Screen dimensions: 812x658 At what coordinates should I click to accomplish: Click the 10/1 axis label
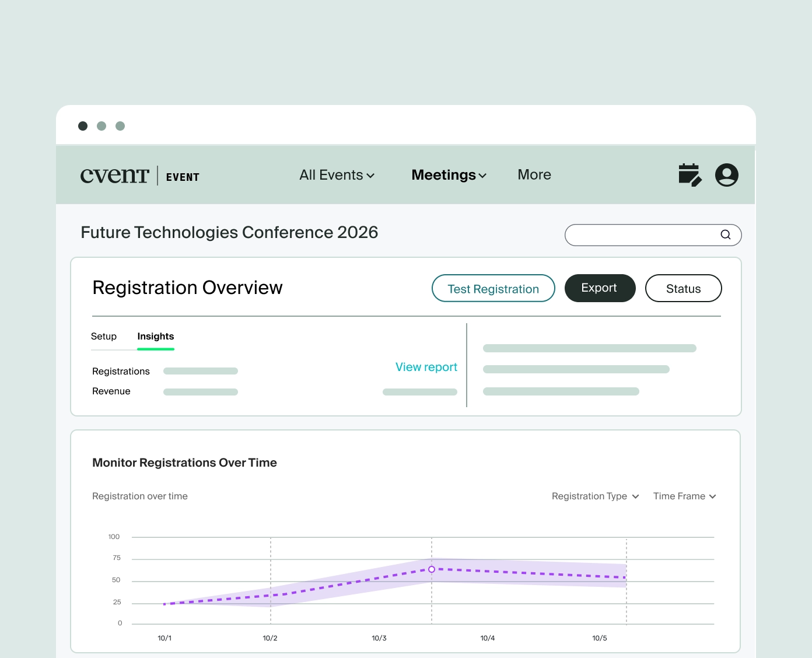pos(164,638)
